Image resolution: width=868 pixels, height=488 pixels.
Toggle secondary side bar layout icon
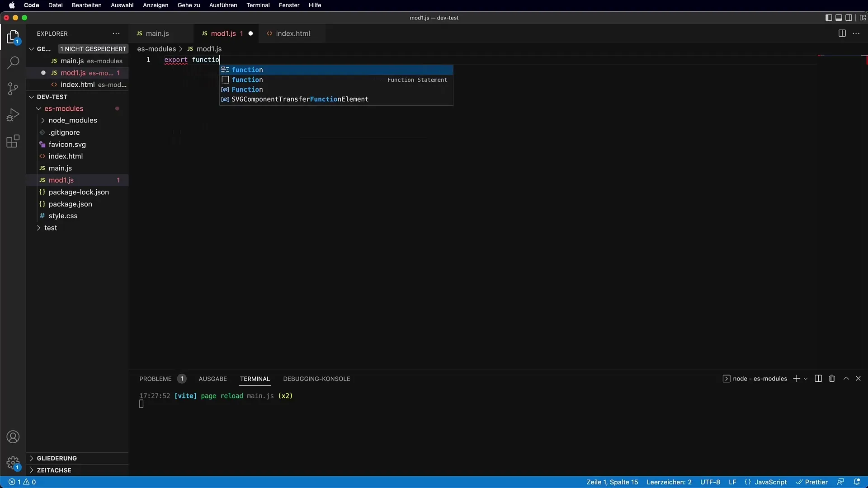click(x=849, y=18)
